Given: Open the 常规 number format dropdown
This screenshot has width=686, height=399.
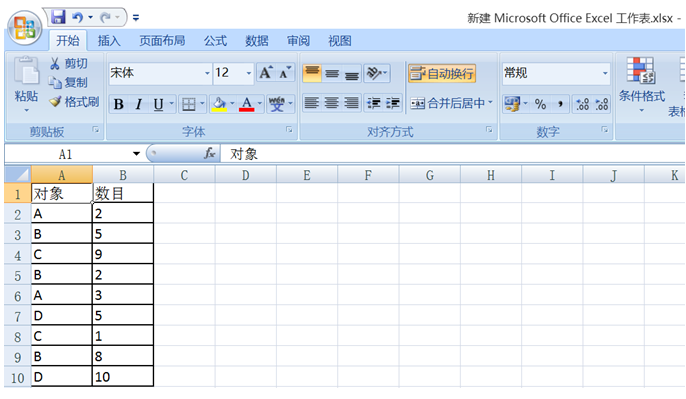Looking at the screenshot, I should tap(606, 73).
